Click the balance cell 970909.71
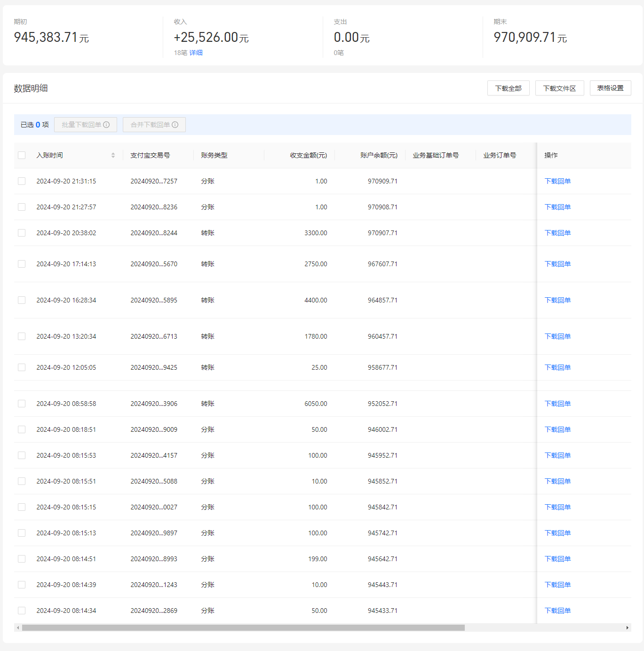This screenshot has height=651, width=644. [x=382, y=181]
